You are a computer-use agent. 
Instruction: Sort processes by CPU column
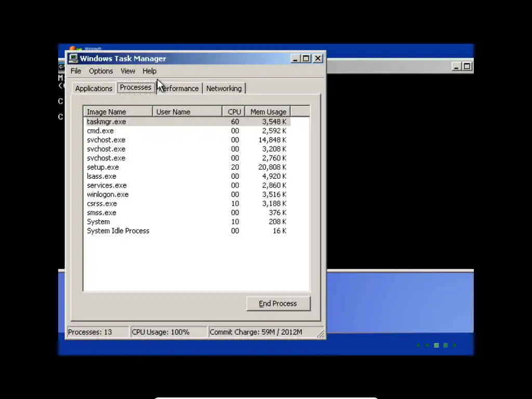coord(234,112)
